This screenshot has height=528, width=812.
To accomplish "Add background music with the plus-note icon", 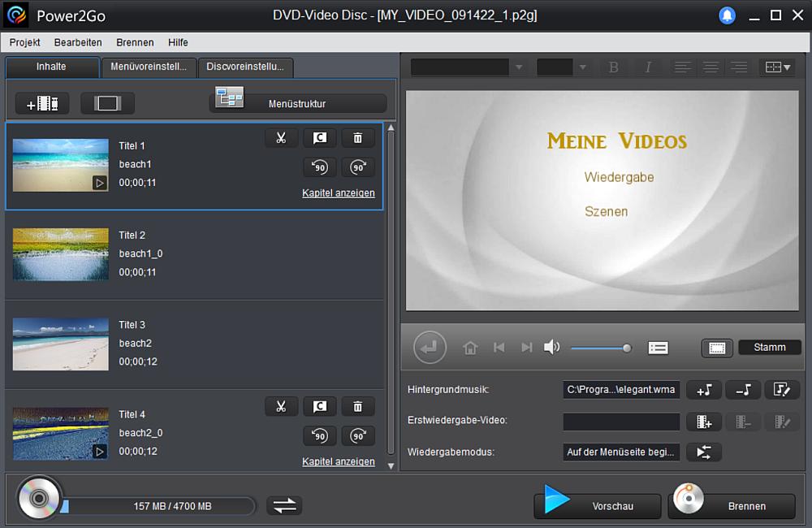I will pos(703,389).
